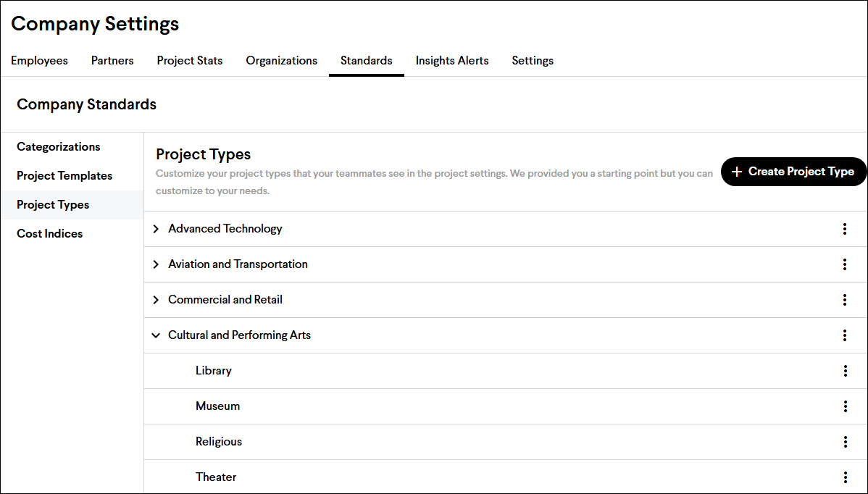This screenshot has width=868, height=494.
Task: Open the Advanced Technology row kebab menu
Action: tap(845, 229)
